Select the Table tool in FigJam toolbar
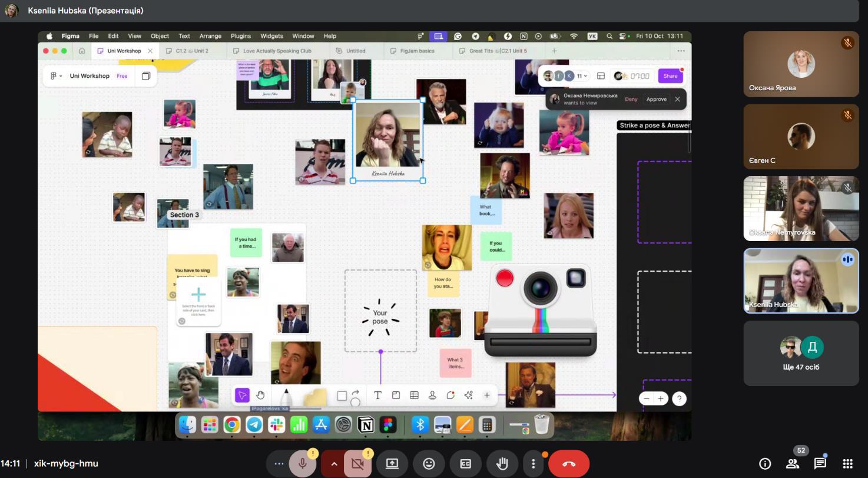 pos(414,395)
